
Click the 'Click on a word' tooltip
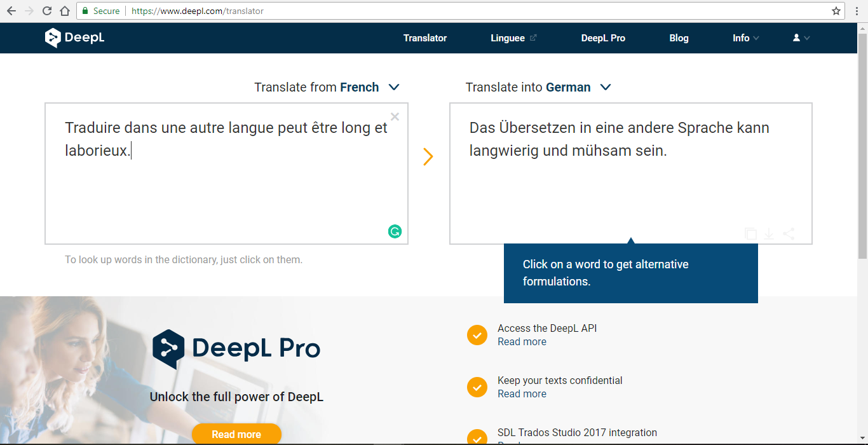(x=631, y=273)
